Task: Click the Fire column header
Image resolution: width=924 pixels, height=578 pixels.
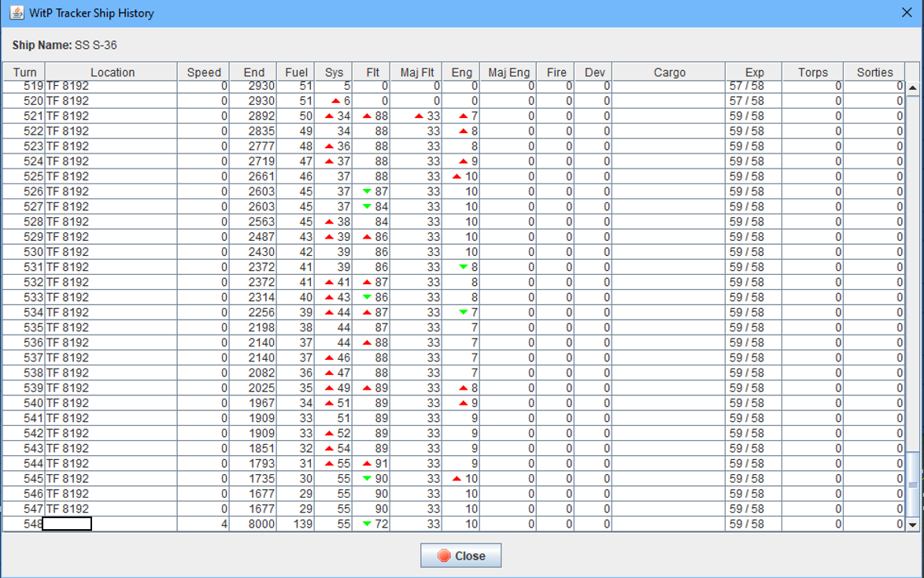Action: coord(556,72)
